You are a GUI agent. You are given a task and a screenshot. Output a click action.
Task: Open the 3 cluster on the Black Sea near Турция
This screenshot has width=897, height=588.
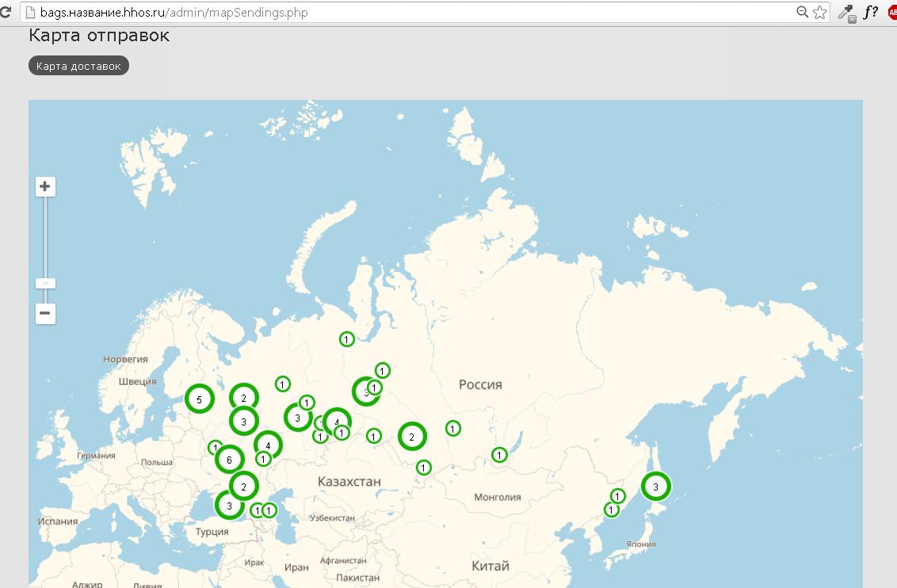[x=229, y=506]
